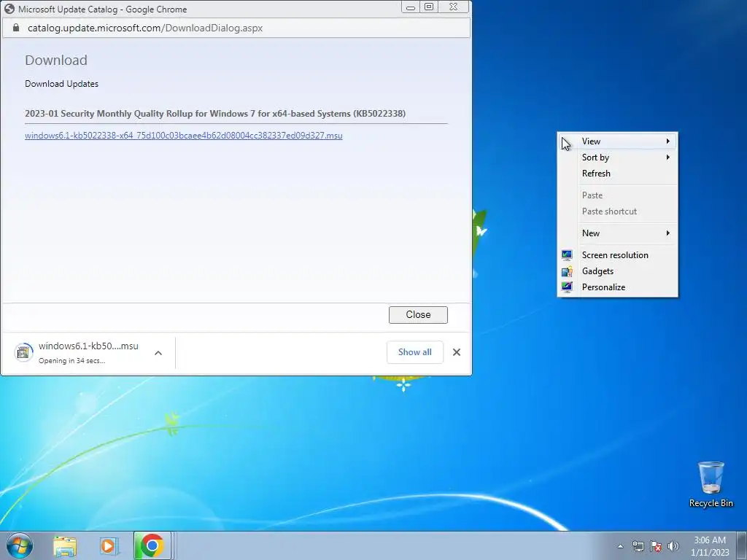Click the address bar URL text

pos(145,28)
